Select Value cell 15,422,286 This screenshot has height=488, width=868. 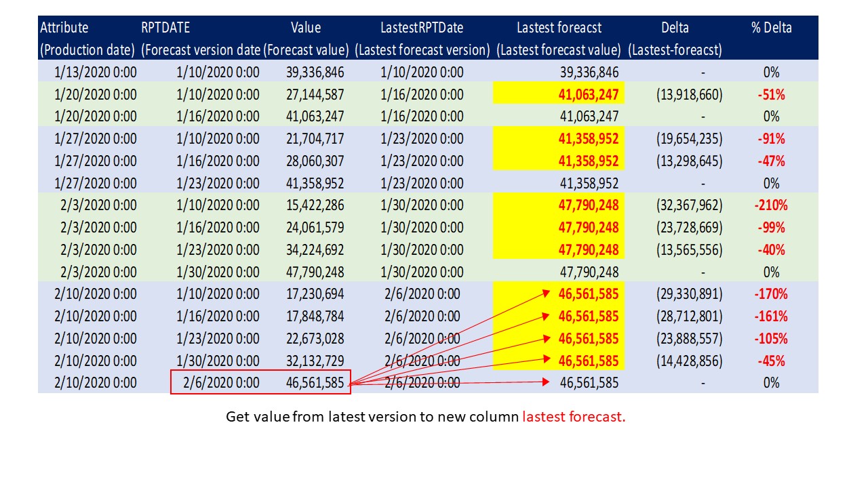pos(315,205)
